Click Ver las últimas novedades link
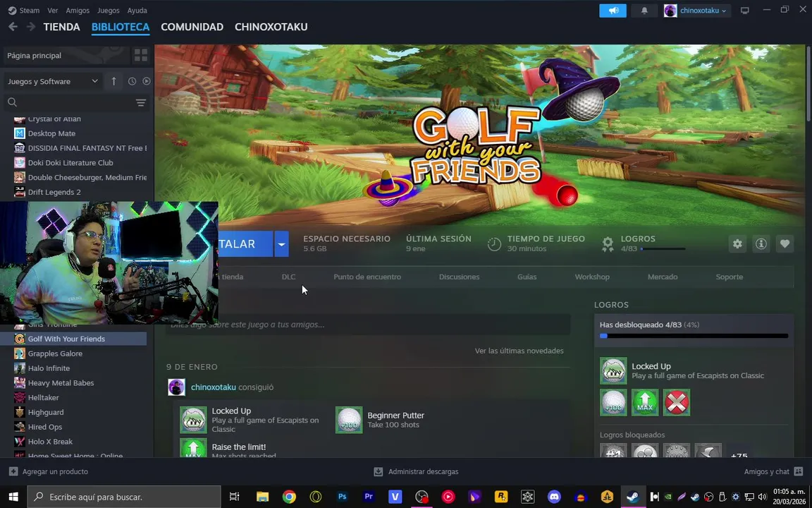812x508 pixels. point(519,351)
